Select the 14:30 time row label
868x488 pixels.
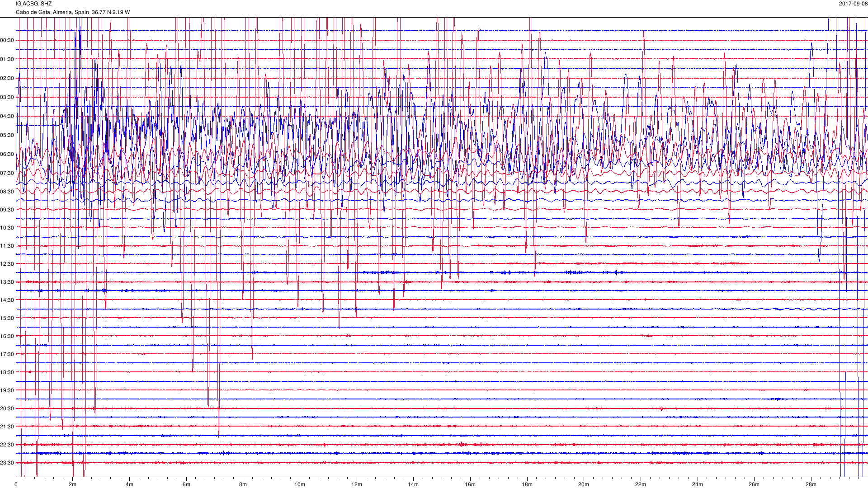pos(7,300)
